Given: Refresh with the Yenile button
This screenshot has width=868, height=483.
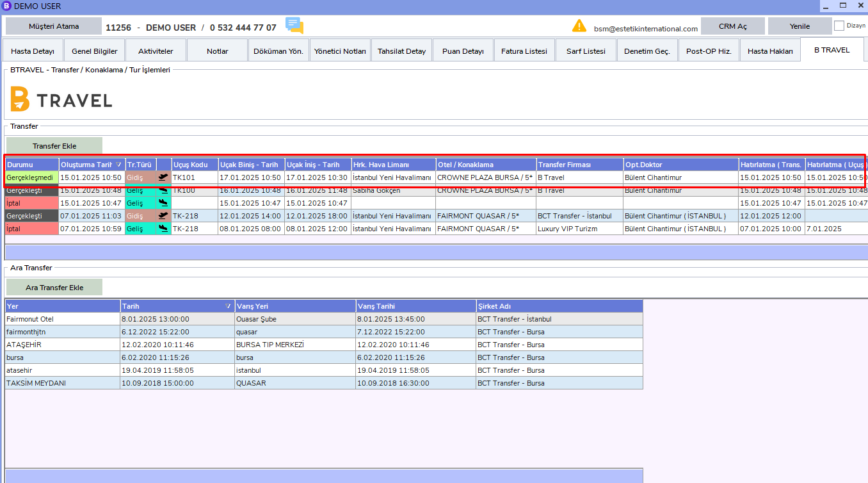Looking at the screenshot, I should pyautogui.click(x=800, y=26).
